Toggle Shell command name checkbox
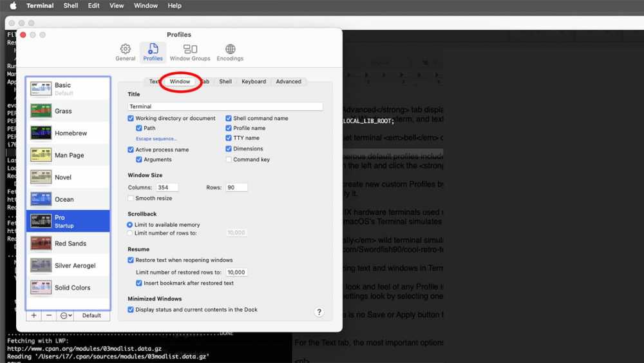644x363 pixels. pos(229,119)
